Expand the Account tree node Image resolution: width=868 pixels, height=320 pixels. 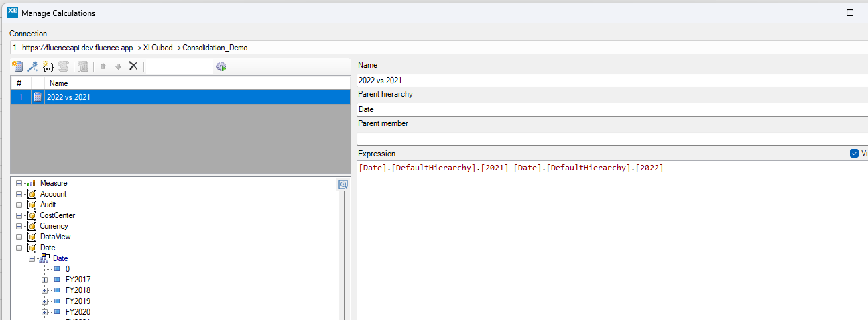pos(19,194)
